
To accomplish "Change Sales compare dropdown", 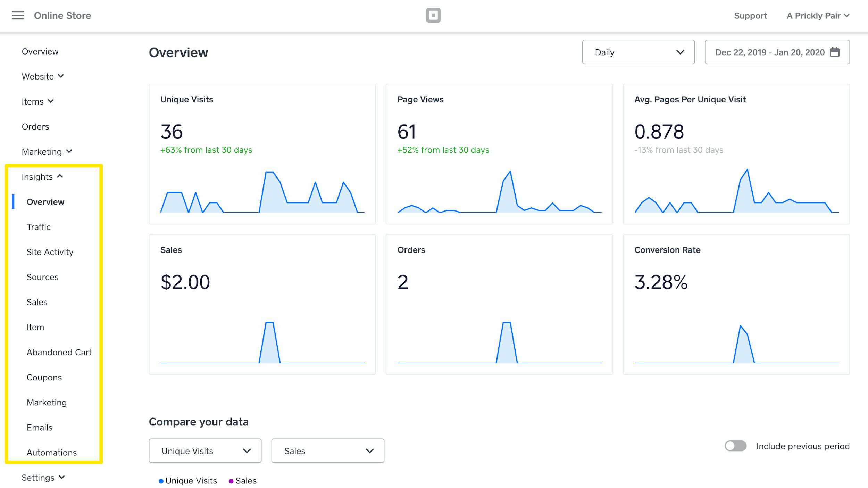I will (x=328, y=450).
